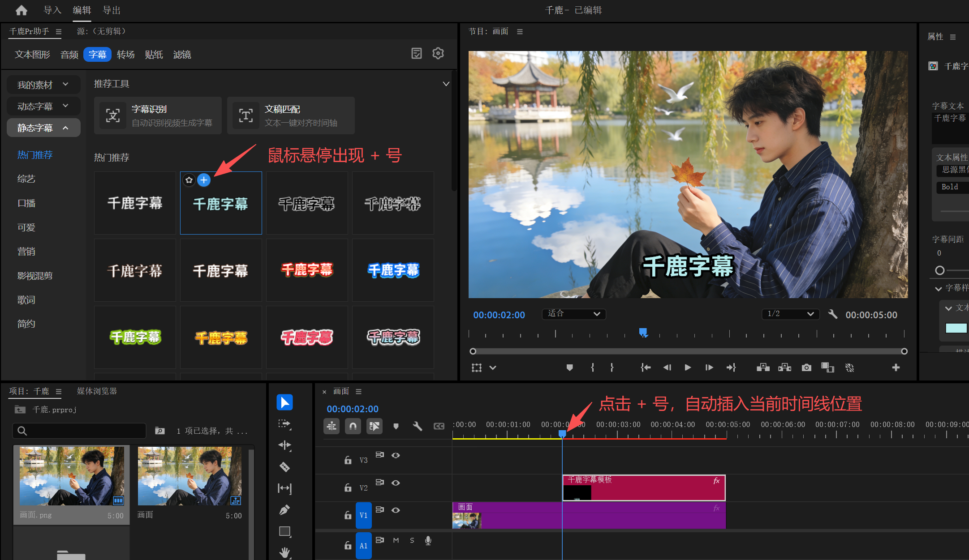Screen dimensions: 969x560
Task: Select the Hand tool
Action: (284, 552)
